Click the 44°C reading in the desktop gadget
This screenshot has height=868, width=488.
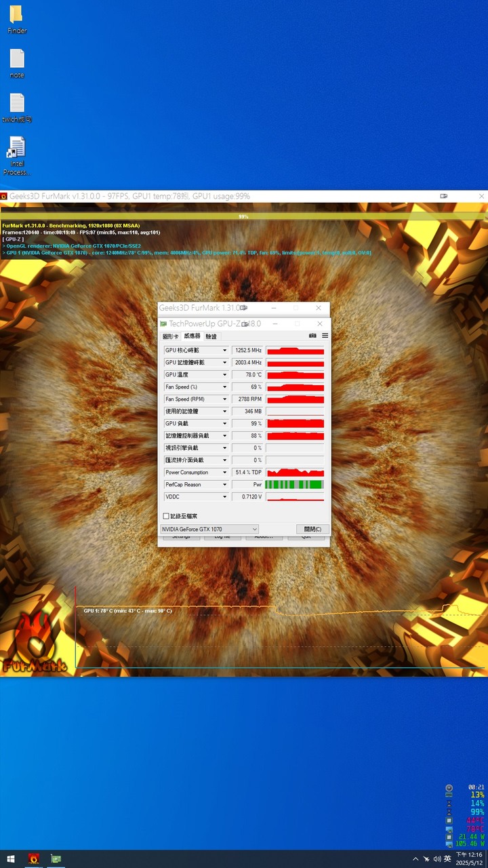[x=475, y=820]
